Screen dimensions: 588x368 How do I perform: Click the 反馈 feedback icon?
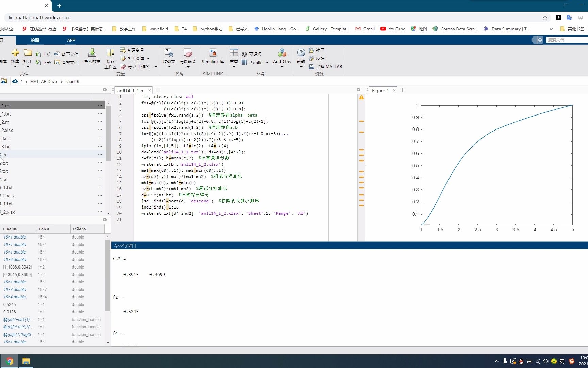pyautogui.click(x=311, y=58)
